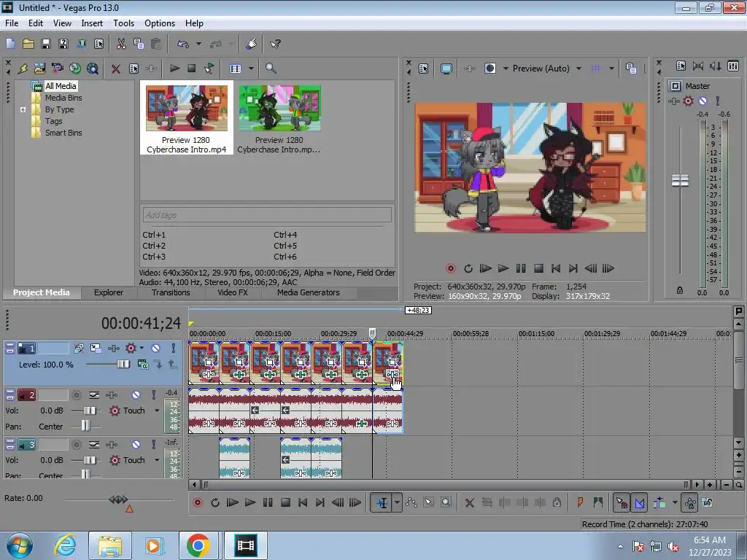Open the Tools menu
Viewport: 747px width, 560px height.
pos(123,23)
